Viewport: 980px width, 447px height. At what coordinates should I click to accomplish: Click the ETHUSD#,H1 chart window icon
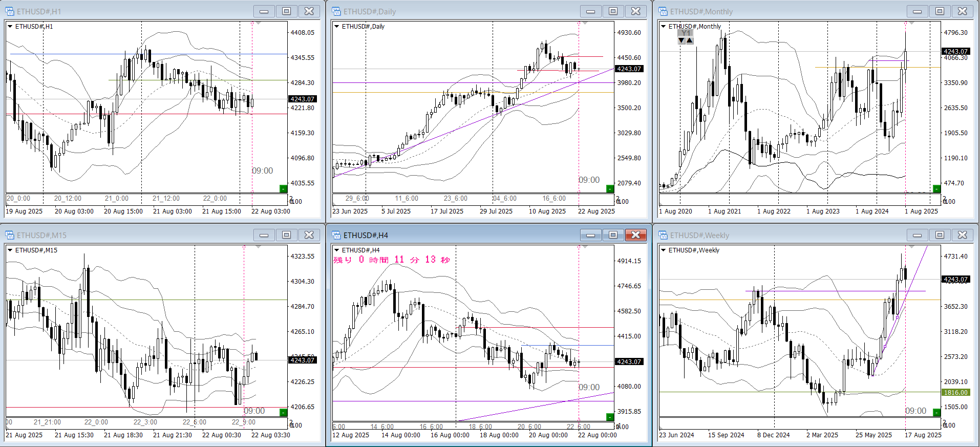click(x=10, y=11)
